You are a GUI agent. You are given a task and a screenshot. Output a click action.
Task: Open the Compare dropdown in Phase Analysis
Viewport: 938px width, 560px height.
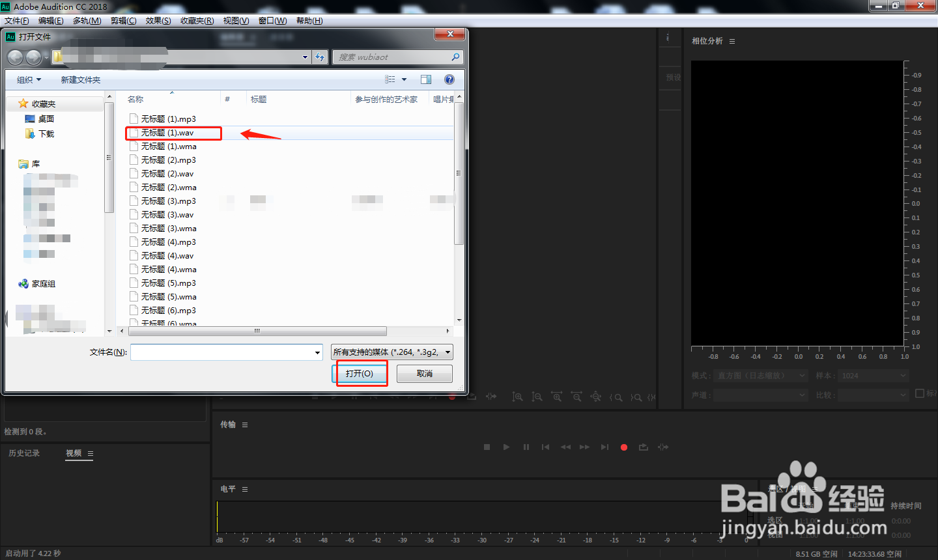pos(873,395)
